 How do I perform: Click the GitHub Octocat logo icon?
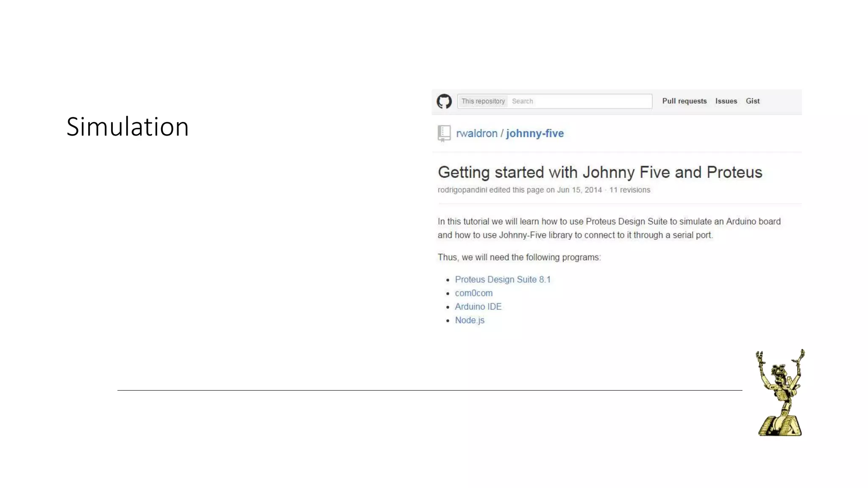point(444,101)
